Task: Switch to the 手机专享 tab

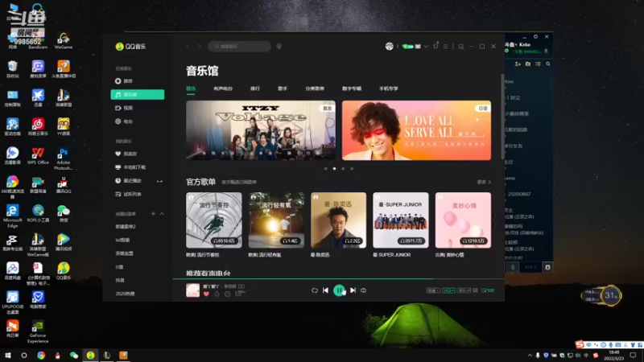Action: pos(389,88)
